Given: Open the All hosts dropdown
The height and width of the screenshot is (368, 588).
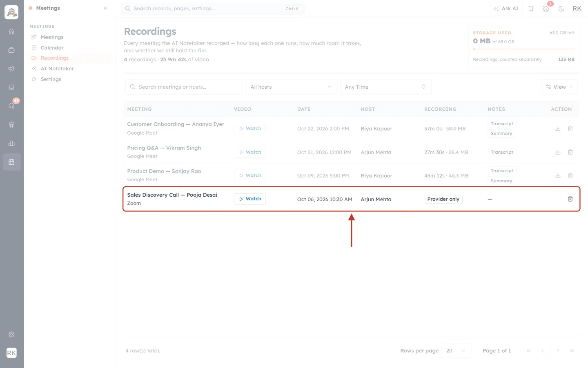Looking at the screenshot, I should coord(291,87).
